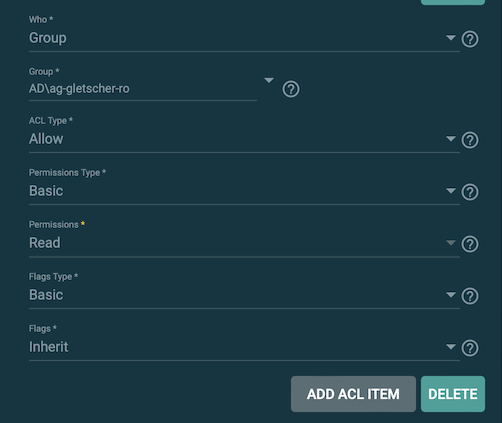Expand the Who dropdown arrow
Screen dimensions: 502x423
(451, 38)
